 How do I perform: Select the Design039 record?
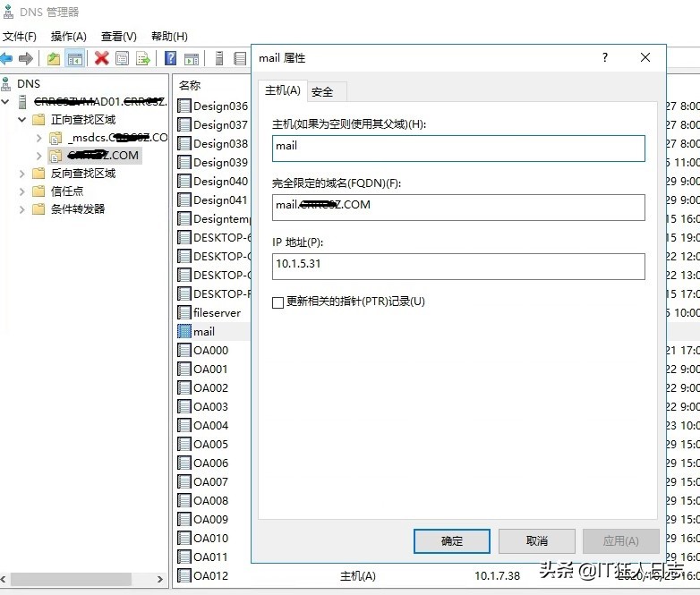pyautogui.click(x=212, y=162)
